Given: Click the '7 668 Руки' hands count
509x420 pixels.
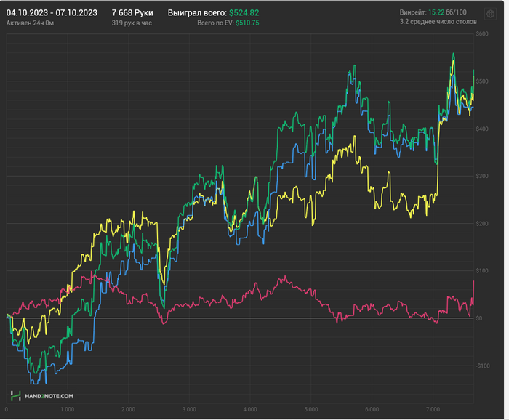Looking at the screenshot, I should pyautogui.click(x=132, y=12).
